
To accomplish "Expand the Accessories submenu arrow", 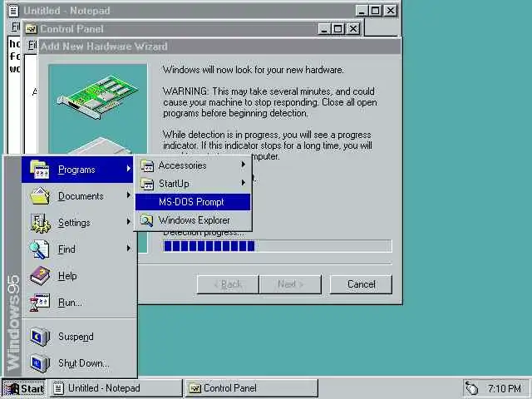I will [243, 165].
